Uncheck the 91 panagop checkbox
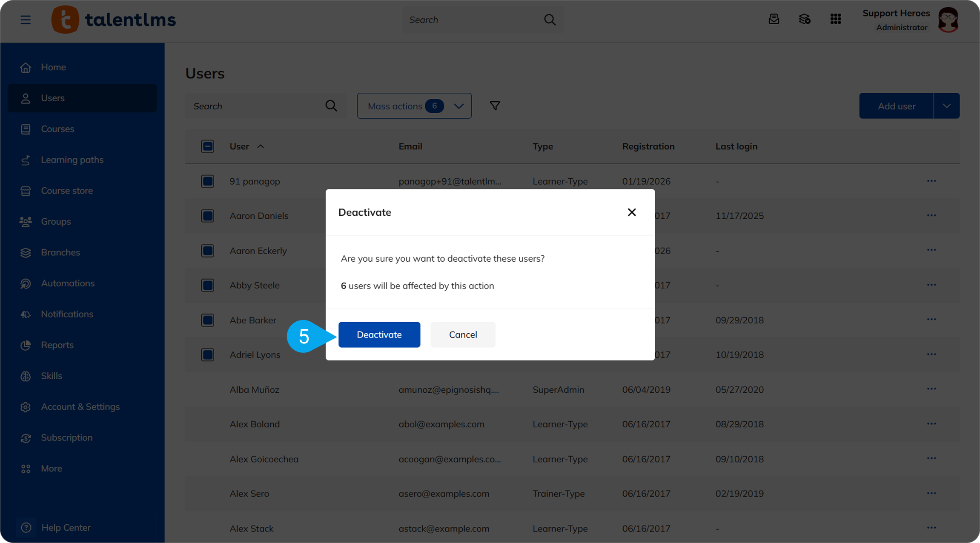The image size is (980, 543). [x=207, y=181]
